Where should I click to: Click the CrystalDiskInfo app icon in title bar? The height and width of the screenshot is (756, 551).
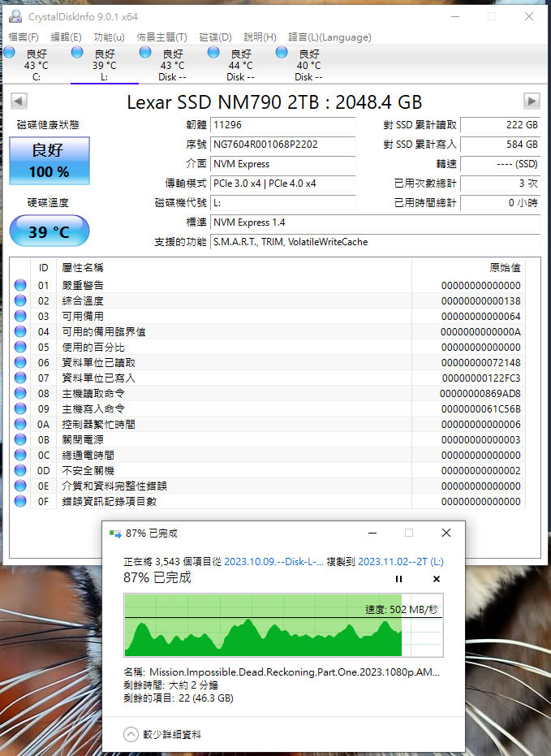tap(15, 16)
